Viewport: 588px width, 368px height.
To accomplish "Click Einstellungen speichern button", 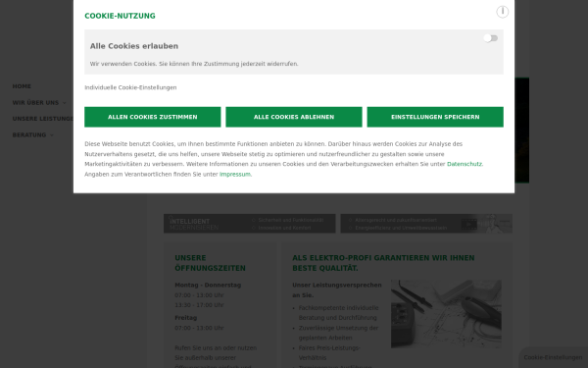I will coord(435,117).
